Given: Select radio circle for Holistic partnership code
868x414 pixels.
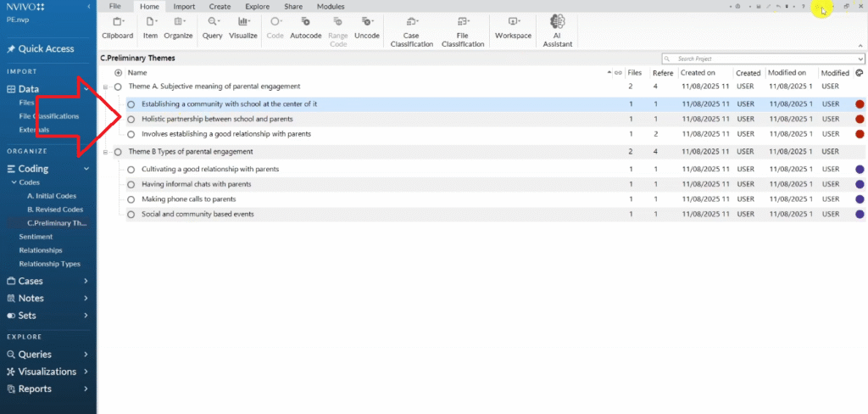Looking at the screenshot, I should coord(131,120).
